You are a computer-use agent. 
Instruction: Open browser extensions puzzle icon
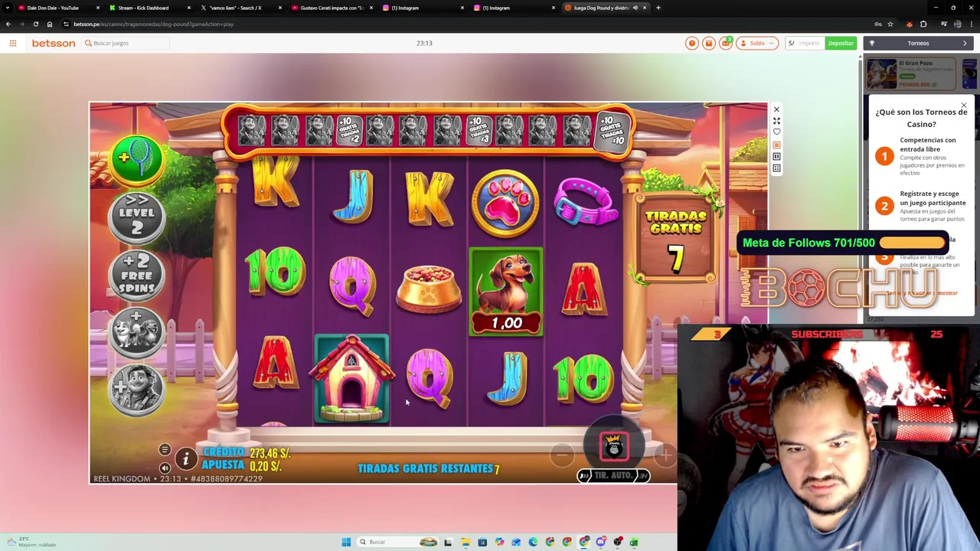tap(923, 24)
